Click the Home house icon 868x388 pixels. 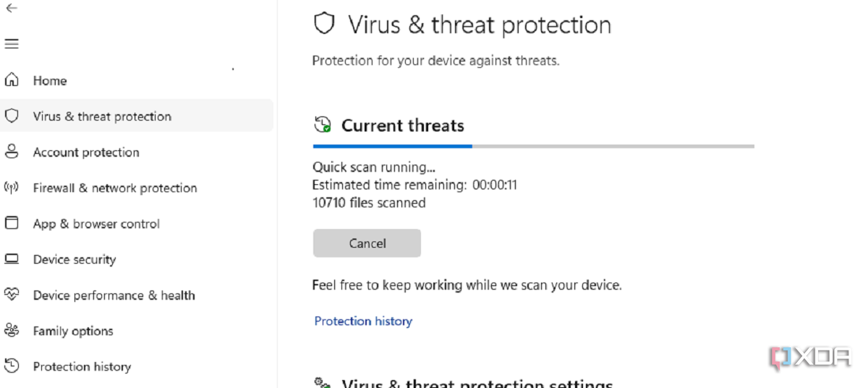12,80
